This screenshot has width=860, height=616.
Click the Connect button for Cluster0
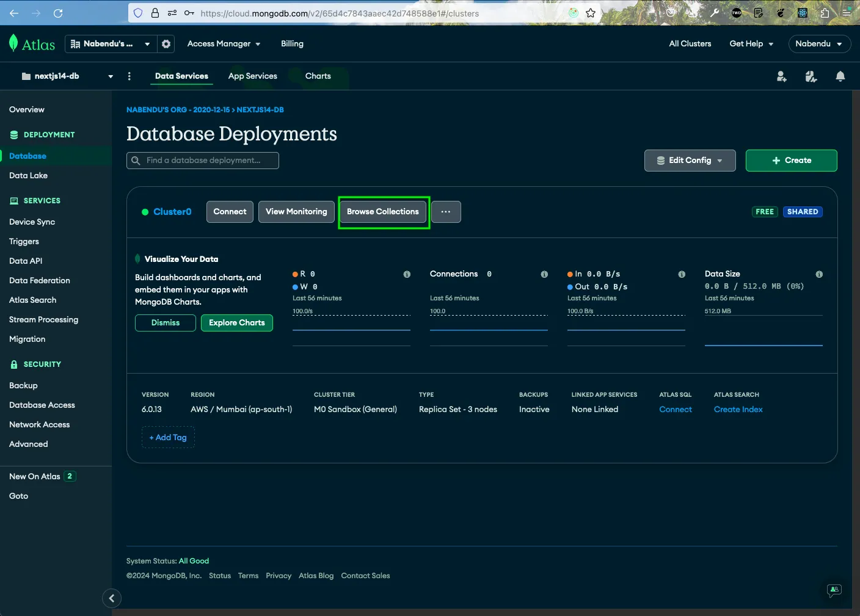pos(230,212)
